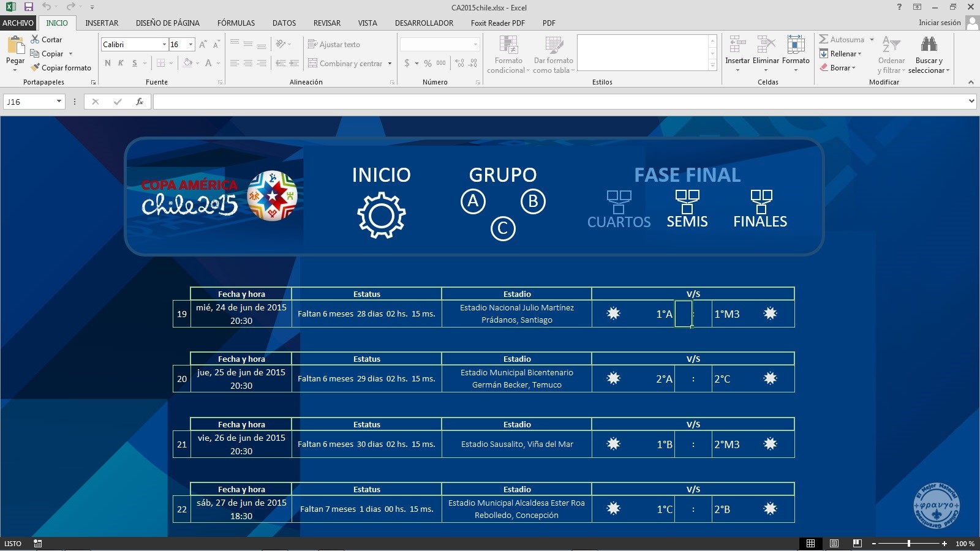Open Formato condicional menu
The height and width of the screenshot is (551, 980).
508,54
